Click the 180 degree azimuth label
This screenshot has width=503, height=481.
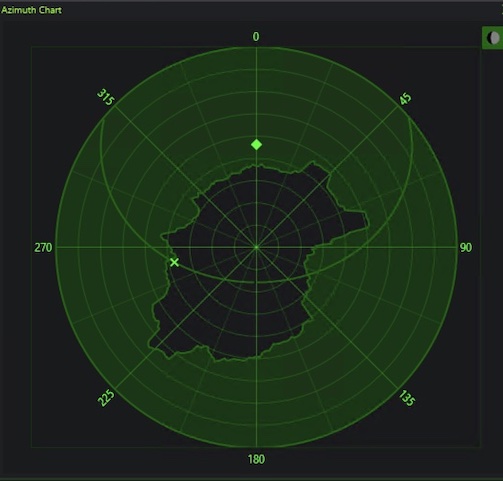click(256, 459)
